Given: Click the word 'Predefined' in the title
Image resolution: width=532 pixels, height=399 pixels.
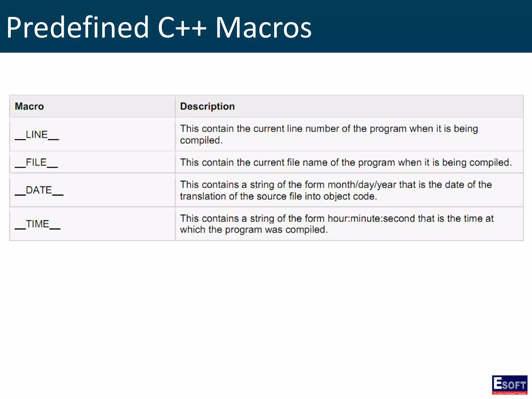Looking at the screenshot, I should click(77, 27).
